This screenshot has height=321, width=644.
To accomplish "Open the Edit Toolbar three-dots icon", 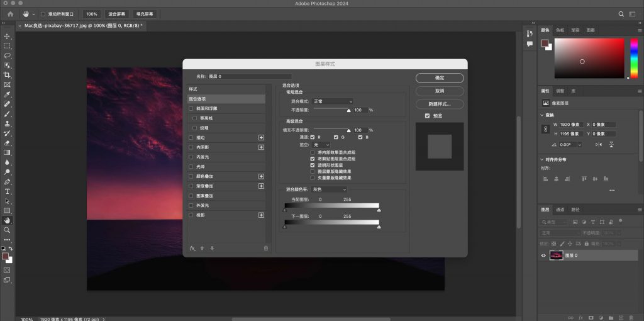I will tap(7, 240).
